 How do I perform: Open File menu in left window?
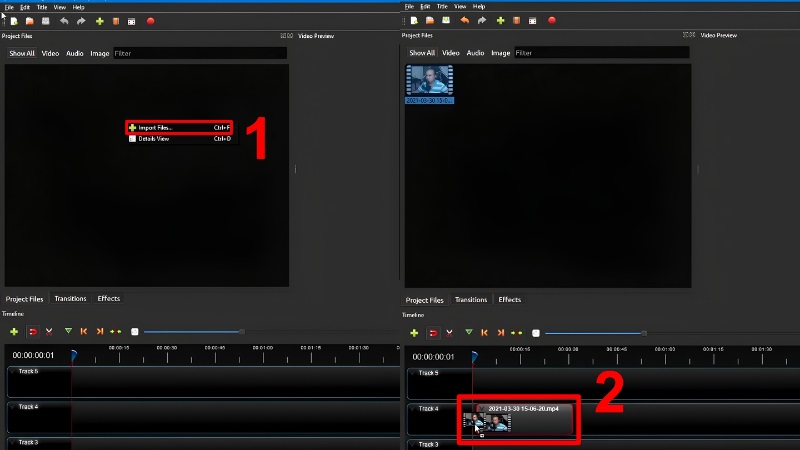coord(9,7)
